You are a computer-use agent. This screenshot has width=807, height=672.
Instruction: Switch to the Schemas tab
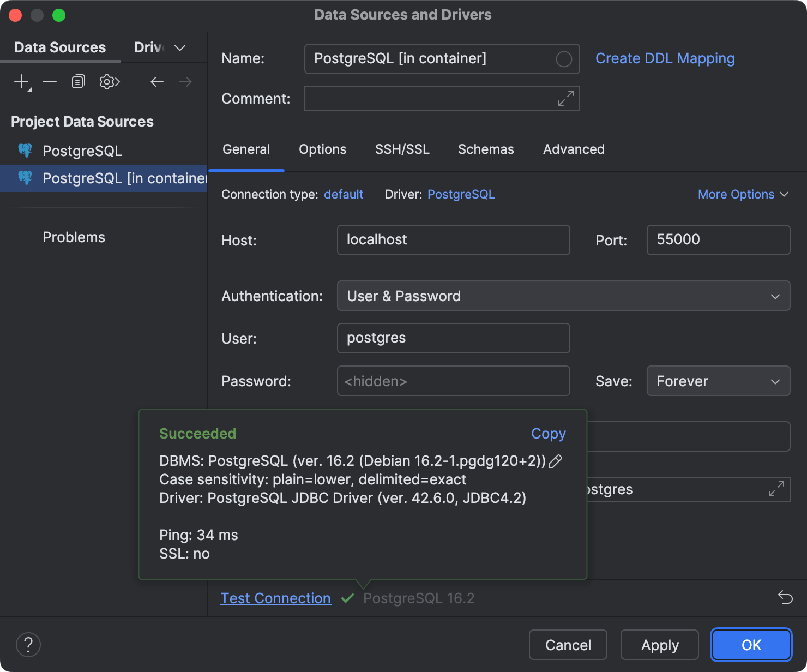tap(486, 149)
